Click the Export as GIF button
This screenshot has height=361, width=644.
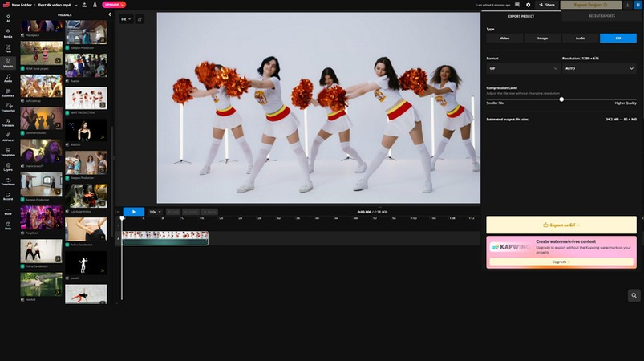[561, 225]
